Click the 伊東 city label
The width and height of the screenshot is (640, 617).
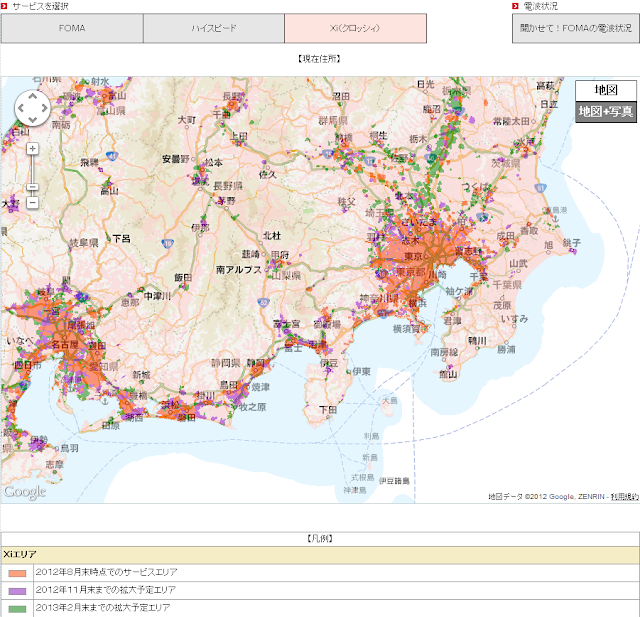coord(362,371)
